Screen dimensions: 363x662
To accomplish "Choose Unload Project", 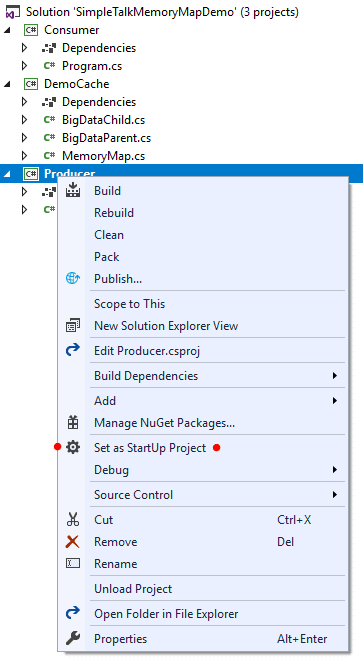I will pos(133,589).
